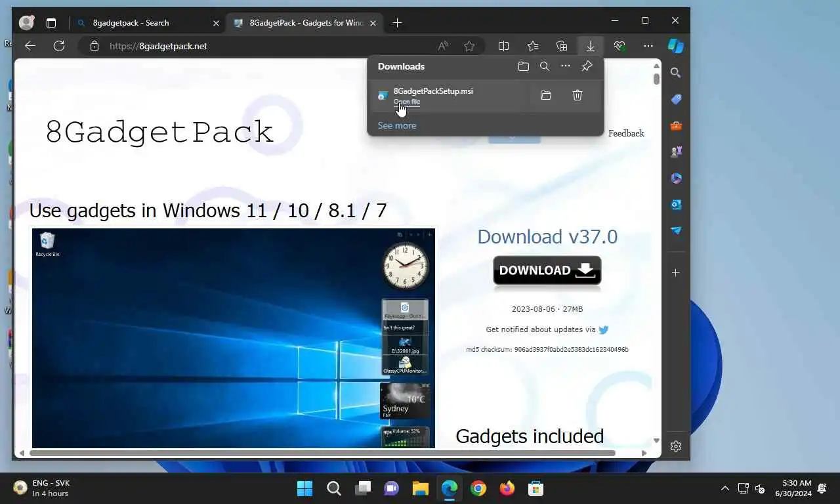Open the downloads folder icon in Downloads panel
This screenshot has width=840, height=504.
tap(523, 66)
